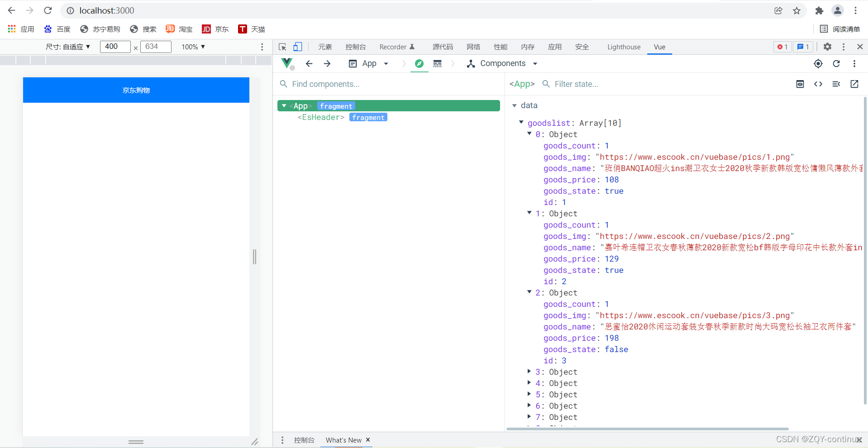Reload the localhost:3000 page
868x448 pixels.
tap(48, 10)
